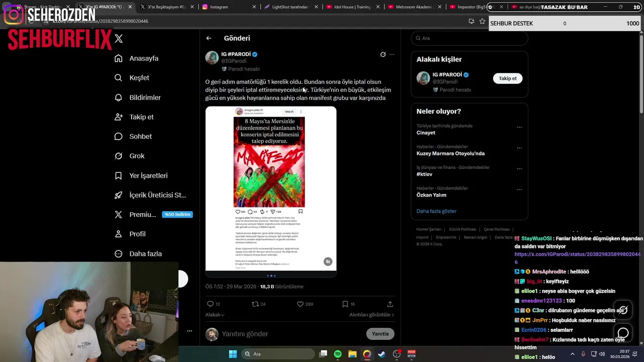This screenshot has width=644, height=362.
Task: Open options for Cinayet trend
Action: [519, 127]
